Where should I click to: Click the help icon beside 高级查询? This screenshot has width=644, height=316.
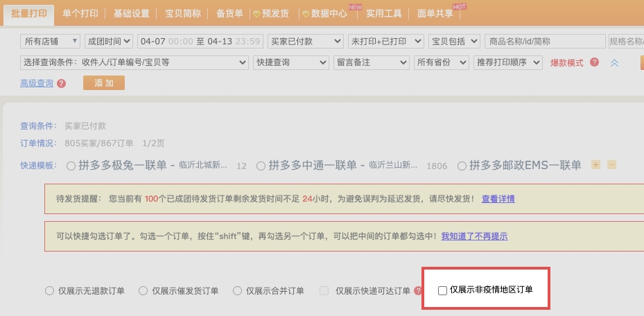tap(61, 84)
